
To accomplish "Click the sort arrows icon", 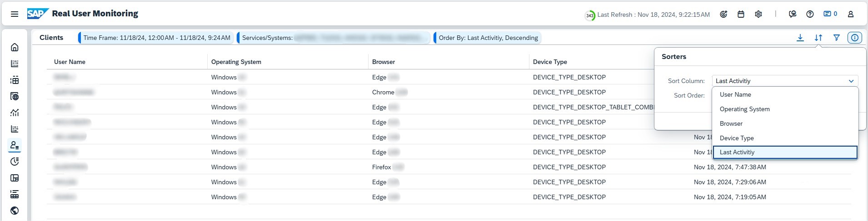I will 818,38.
